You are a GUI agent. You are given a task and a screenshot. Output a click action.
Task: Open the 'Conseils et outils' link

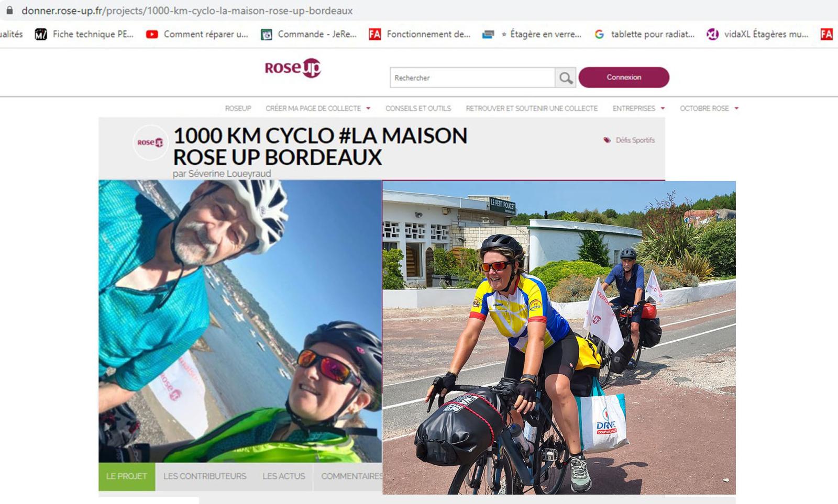pos(418,108)
